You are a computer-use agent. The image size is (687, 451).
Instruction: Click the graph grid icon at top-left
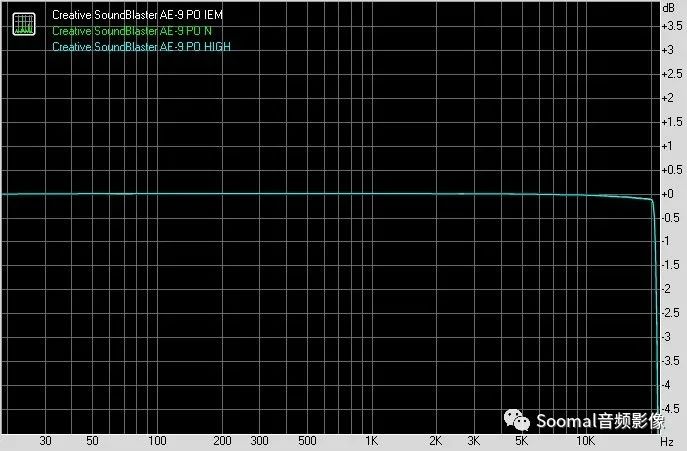pos(24,24)
